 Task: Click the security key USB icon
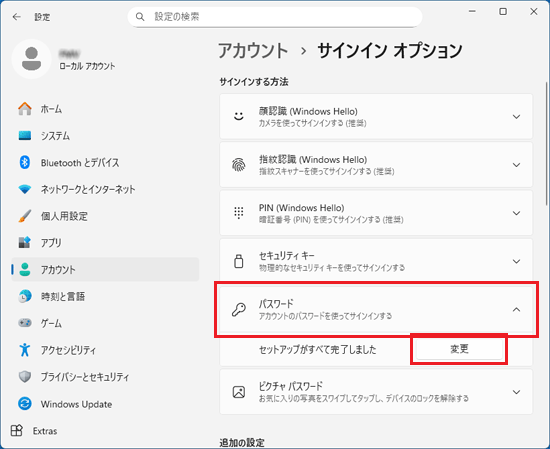pos(239,261)
